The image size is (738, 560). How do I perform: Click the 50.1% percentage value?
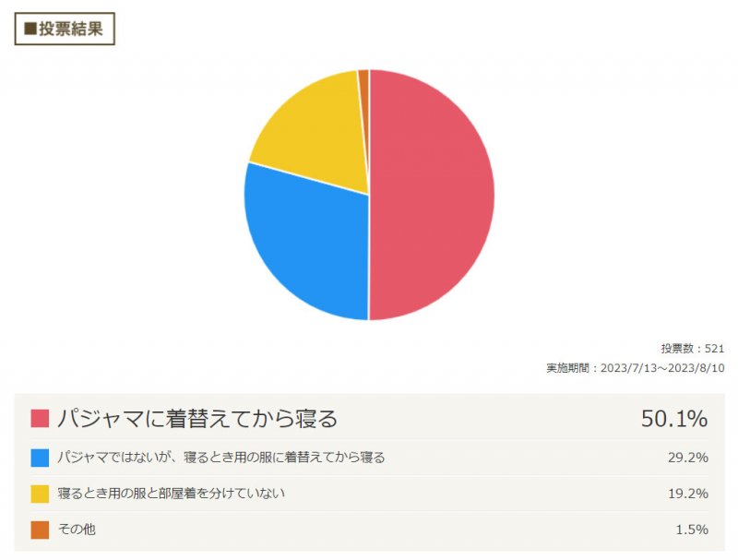[674, 418]
